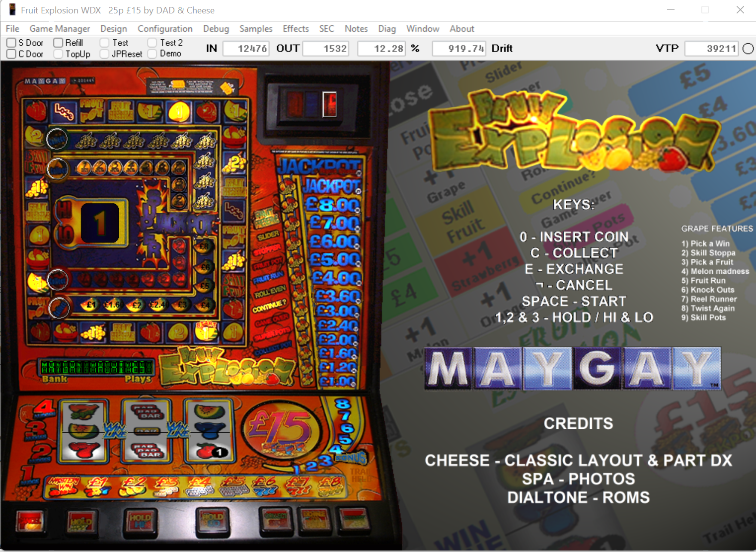Click the Cancel button on the machine
756x552 pixels.
(30, 522)
